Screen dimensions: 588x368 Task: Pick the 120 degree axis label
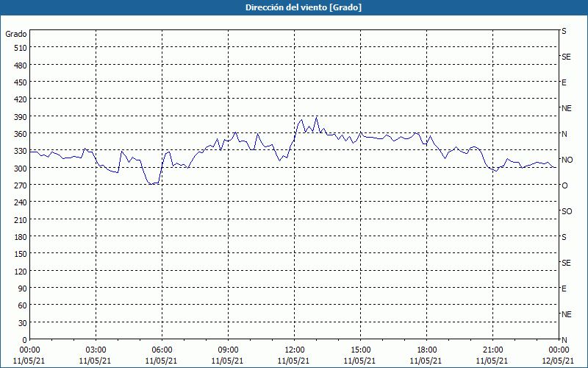(21, 272)
